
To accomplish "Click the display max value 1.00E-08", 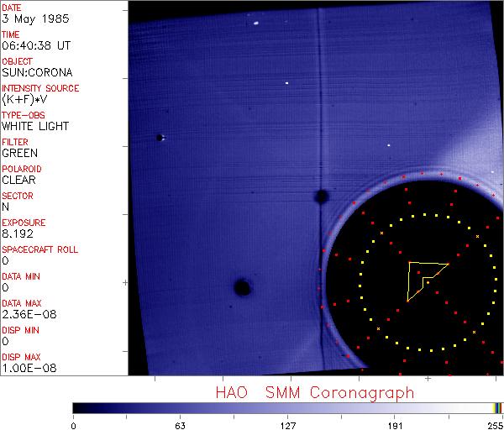I will tap(27, 368).
